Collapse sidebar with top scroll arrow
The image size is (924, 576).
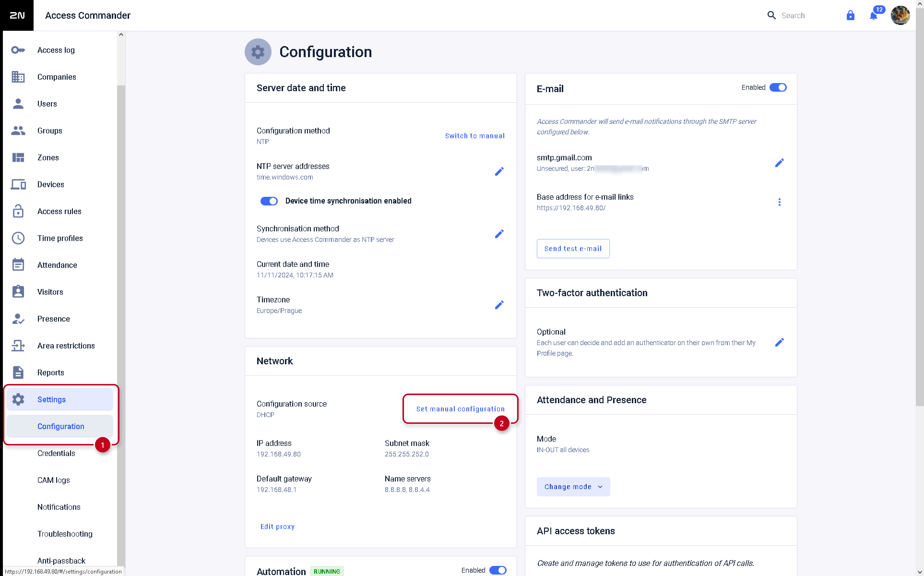tap(121, 35)
